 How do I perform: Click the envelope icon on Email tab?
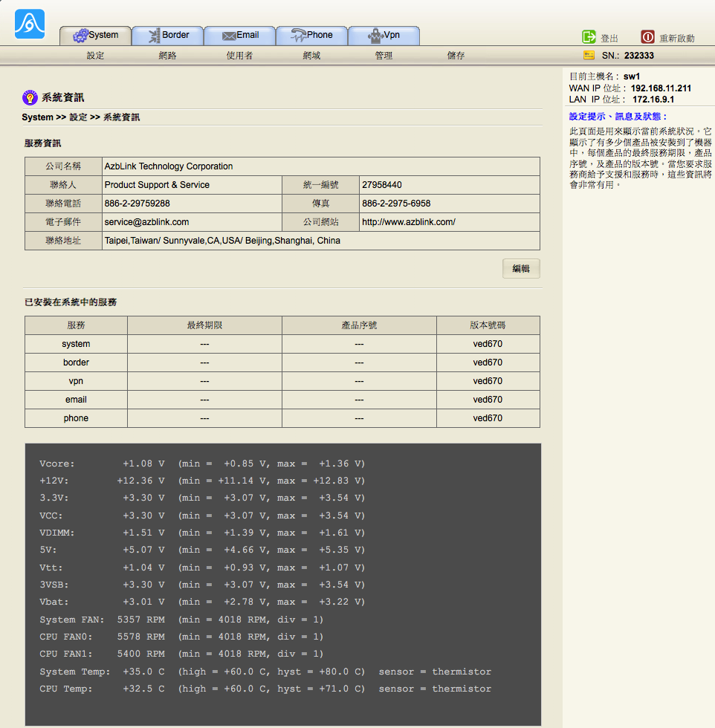pos(229,36)
